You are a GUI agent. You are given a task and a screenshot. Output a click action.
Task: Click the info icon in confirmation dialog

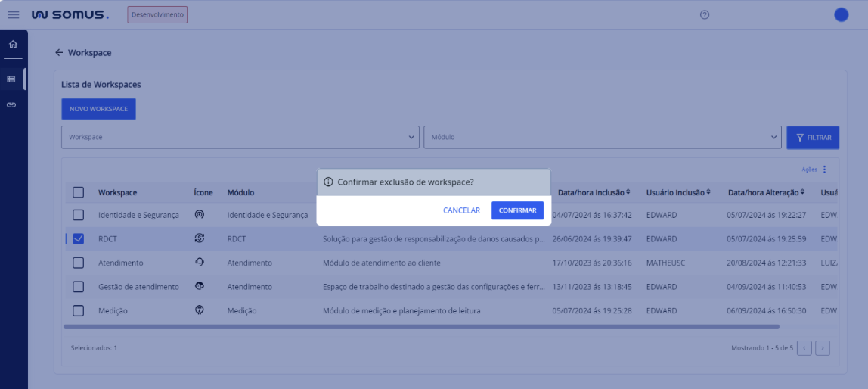[x=327, y=182]
